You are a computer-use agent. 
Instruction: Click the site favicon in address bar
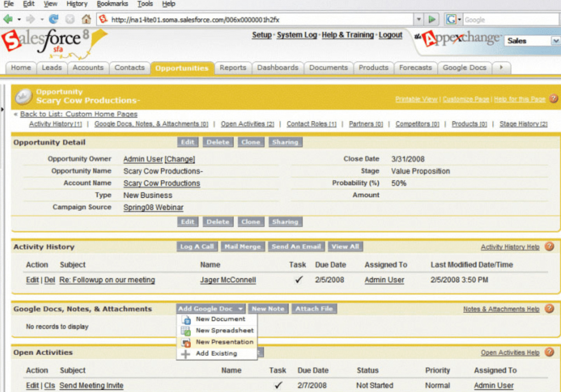pyautogui.click(x=103, y=19)
